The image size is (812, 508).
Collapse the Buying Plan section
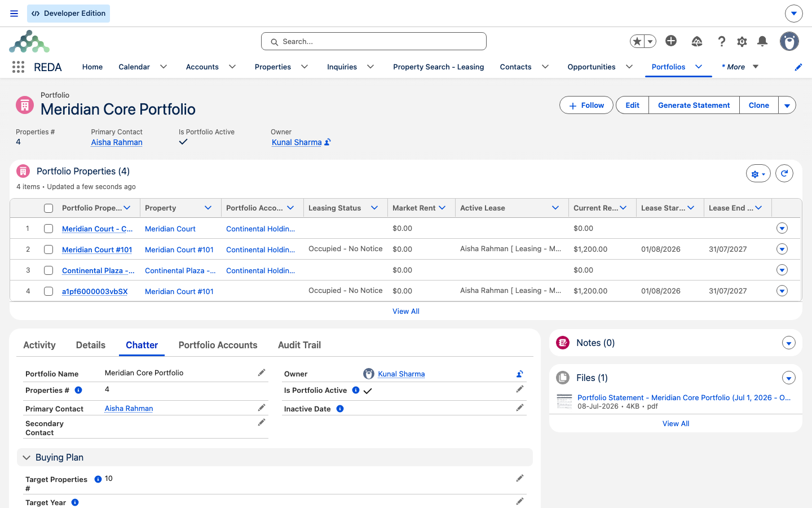(27, 457)
